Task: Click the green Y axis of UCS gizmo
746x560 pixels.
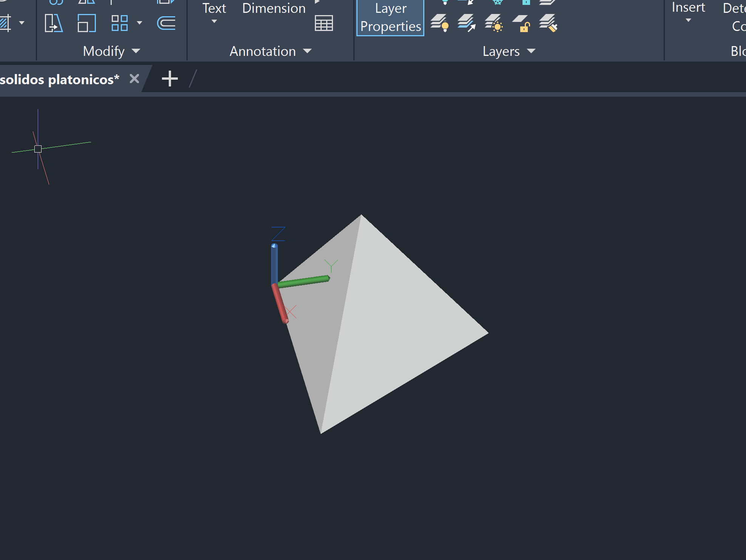Action: 304,282
